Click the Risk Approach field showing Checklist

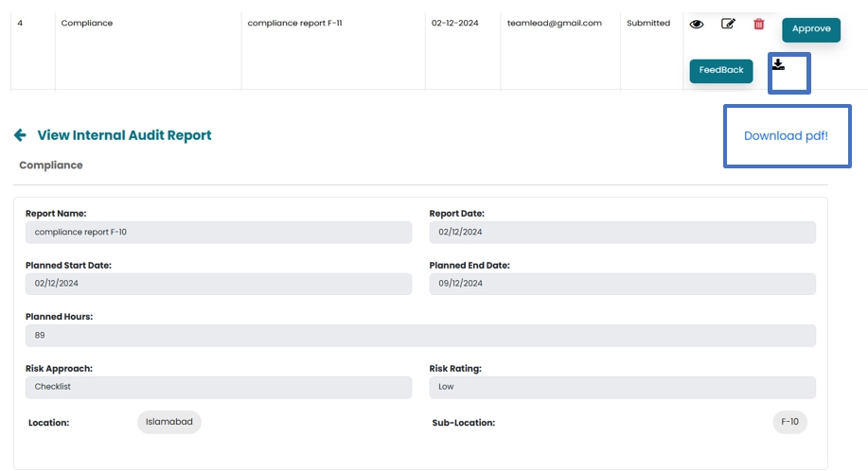point(219,387)
